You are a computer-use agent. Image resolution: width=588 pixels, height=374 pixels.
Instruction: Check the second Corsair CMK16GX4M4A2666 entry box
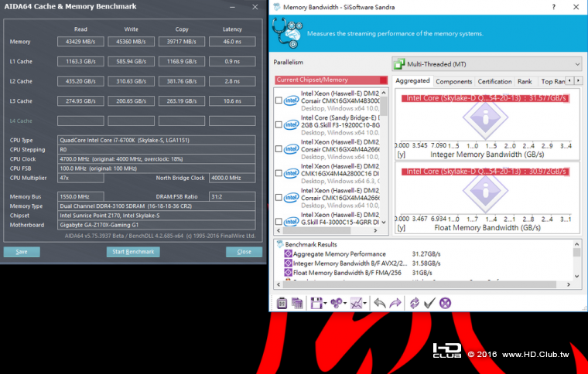click(279, 197)
